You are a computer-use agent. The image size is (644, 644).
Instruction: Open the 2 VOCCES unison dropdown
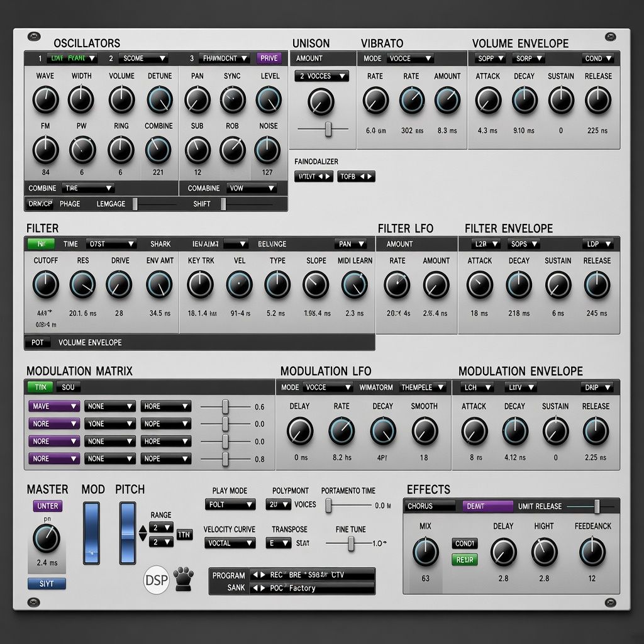coord(321,76)
